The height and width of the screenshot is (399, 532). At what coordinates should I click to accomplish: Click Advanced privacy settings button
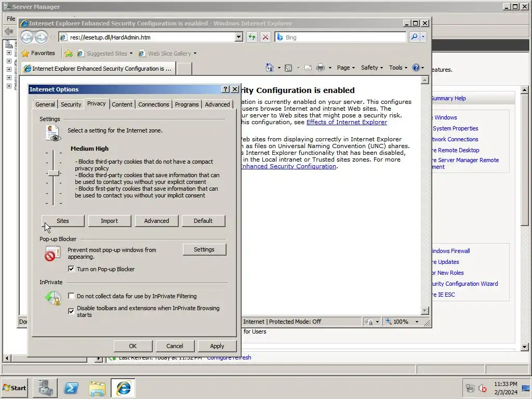pos(156,221)
